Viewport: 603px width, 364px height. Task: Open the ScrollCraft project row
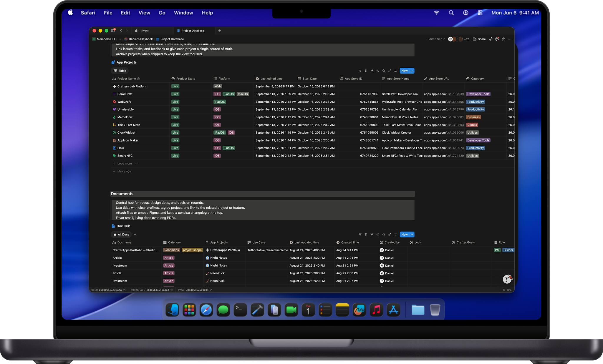[125, 94]
